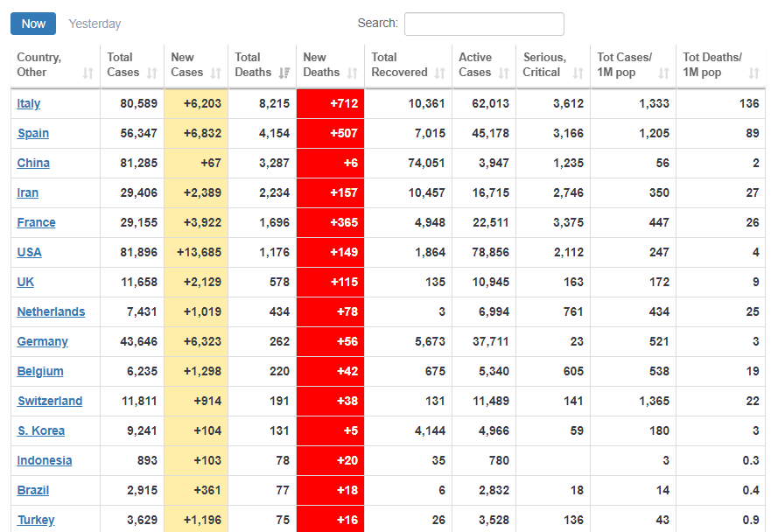Sort table by New Cases arrows

coord(215,73)
